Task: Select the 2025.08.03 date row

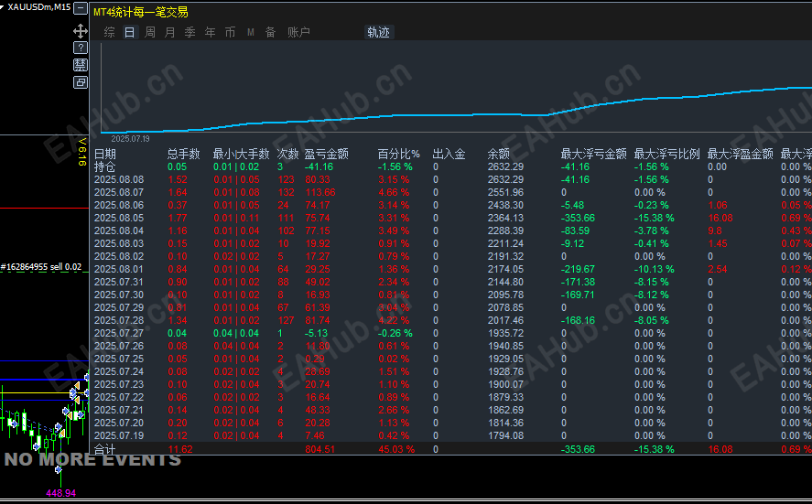Action: pos(450,243)
